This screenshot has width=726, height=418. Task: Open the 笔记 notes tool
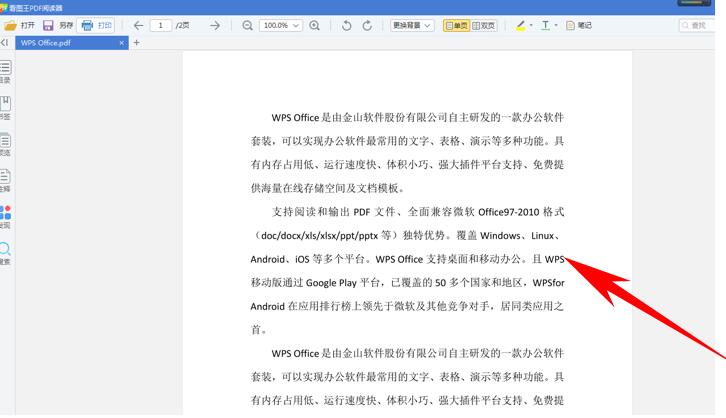point(579,25)
